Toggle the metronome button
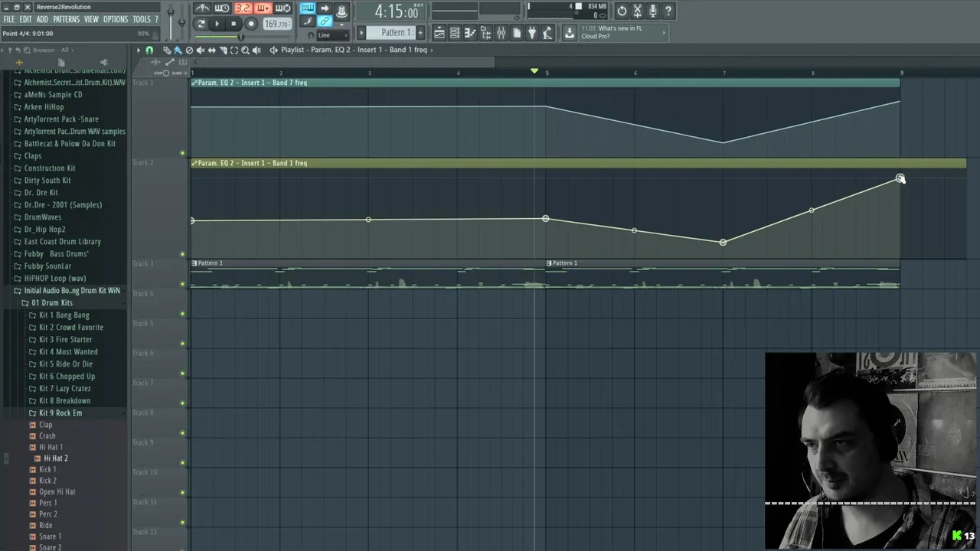980x551 pixels. (x=202, y=8)
